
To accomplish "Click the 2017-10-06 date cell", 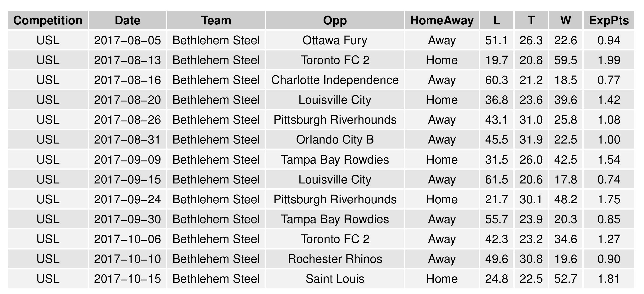I will pyautogui.click(x=128, y=239).
